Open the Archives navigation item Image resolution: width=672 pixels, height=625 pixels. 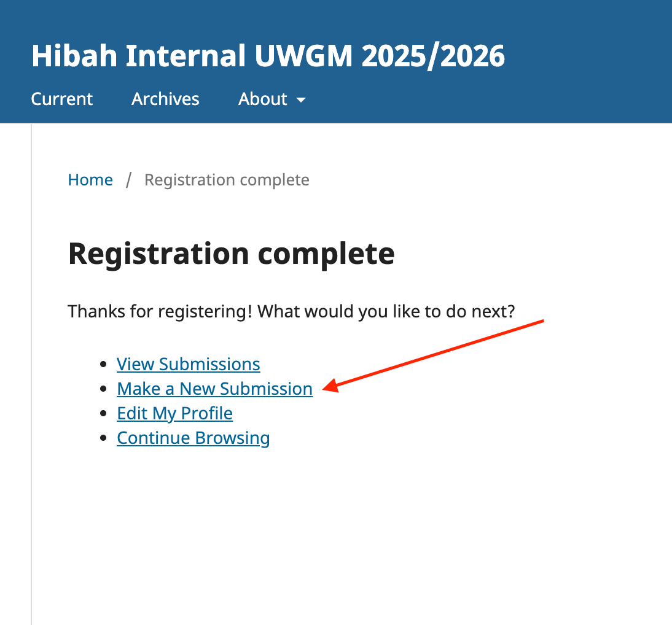point(165,99)
